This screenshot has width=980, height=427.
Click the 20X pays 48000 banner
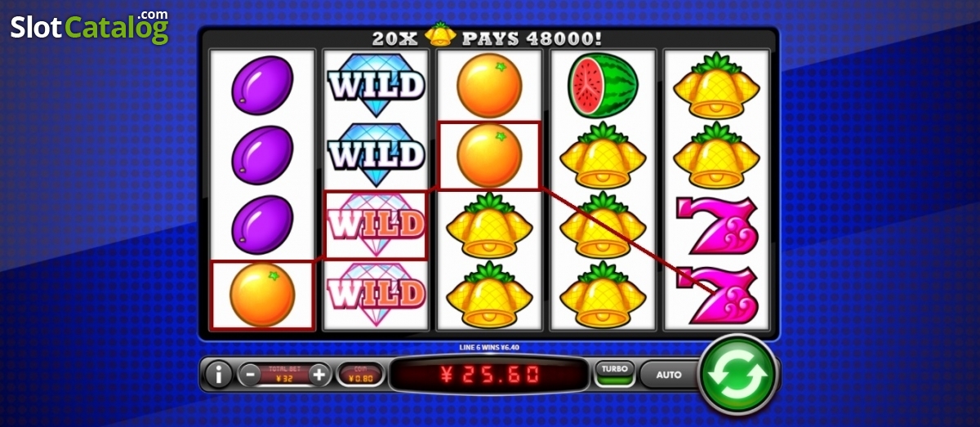[488, 37]
